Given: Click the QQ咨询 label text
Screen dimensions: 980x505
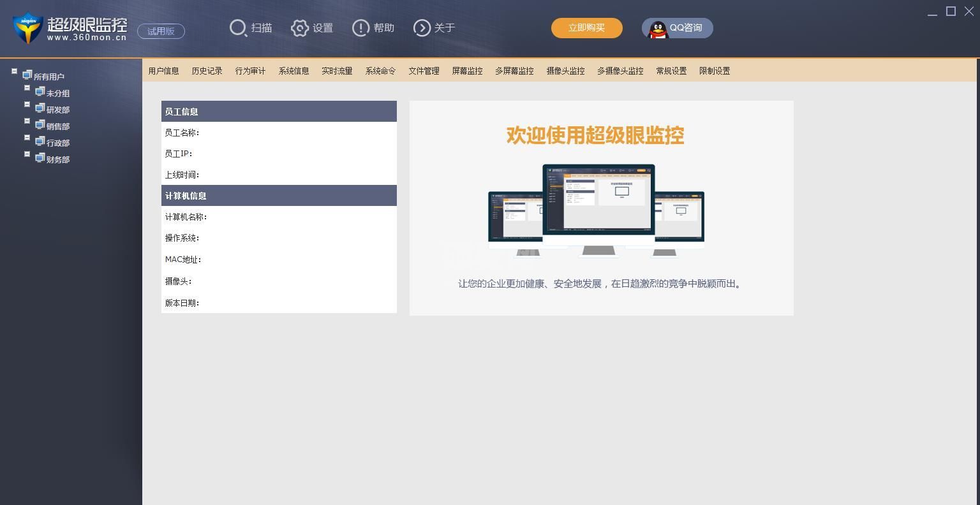Looking at the screenshot, I should (x=686, y=28).
